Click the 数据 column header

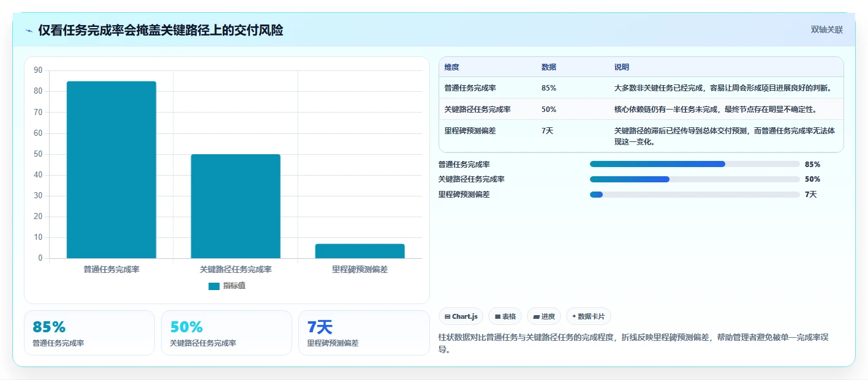point(549,67)
